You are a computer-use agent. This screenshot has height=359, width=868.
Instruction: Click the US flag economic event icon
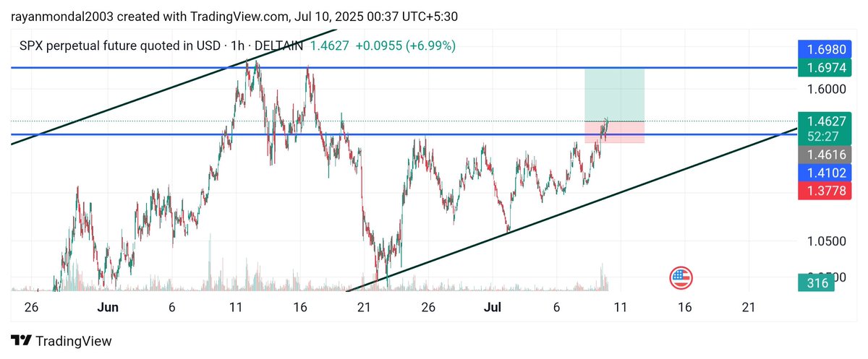tap(681, 277)
